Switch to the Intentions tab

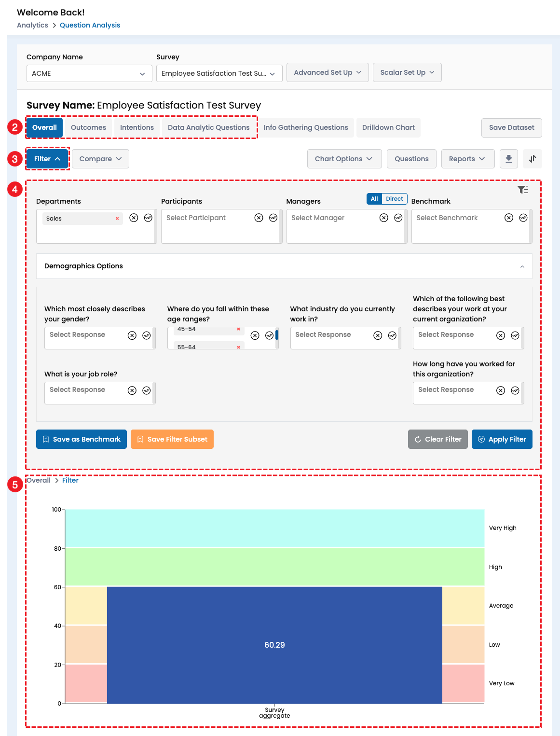click(x=137, y=127)
